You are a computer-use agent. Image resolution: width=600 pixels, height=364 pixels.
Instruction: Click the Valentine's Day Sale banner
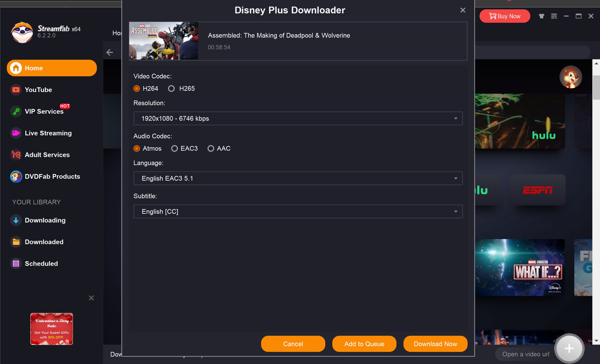[x=52, y=329]
